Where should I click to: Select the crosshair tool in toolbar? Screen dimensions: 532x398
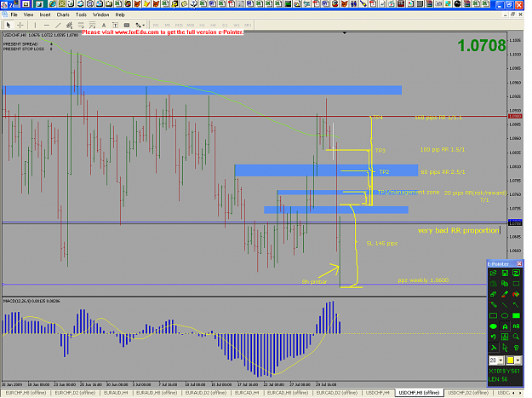click(x=20, y=25)
